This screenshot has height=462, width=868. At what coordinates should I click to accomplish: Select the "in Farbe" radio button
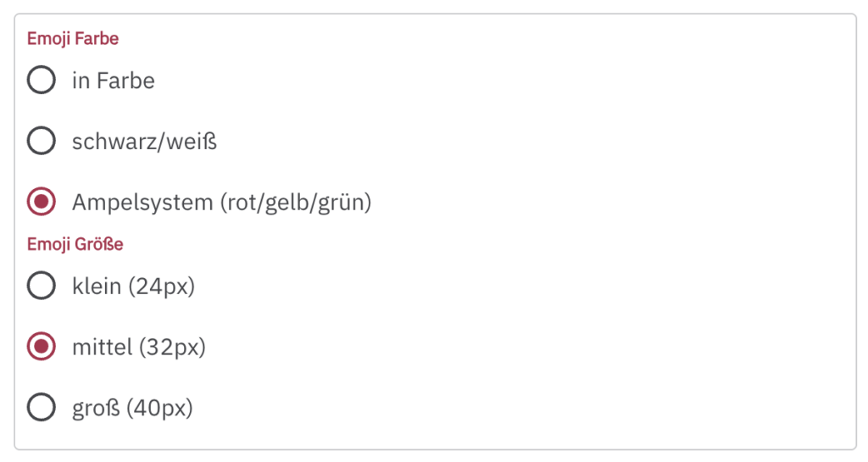(41, 81)
